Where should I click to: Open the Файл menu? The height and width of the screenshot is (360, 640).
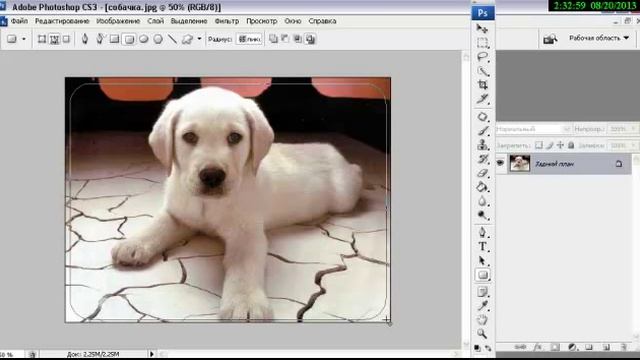(x=19, y=21)
